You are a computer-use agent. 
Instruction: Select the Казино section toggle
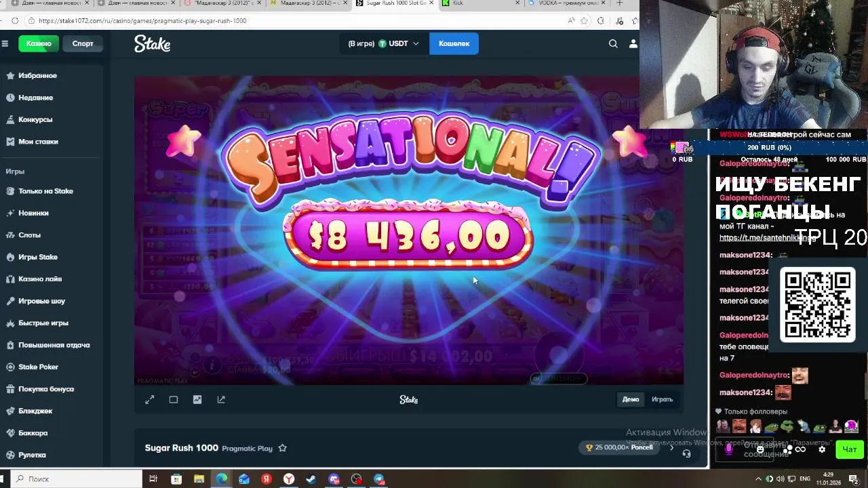tap(39, 43)
